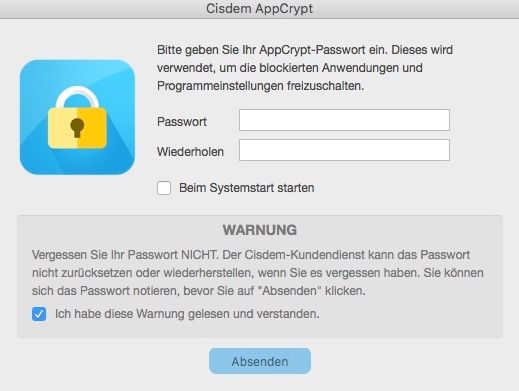Image resolution: width=519 pixels, height=391 pixels.
Task: Click the WARNUNG heading
Action: (260, 230)
